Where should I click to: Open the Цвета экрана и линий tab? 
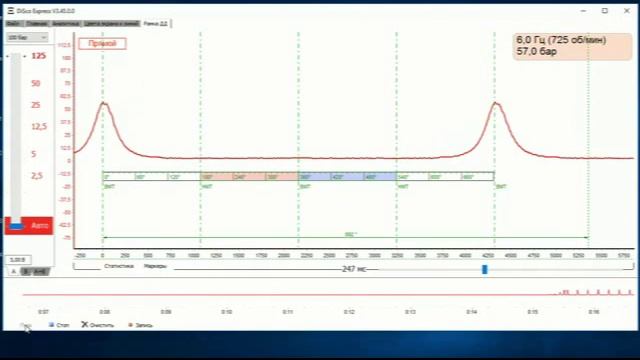[111, 24]
